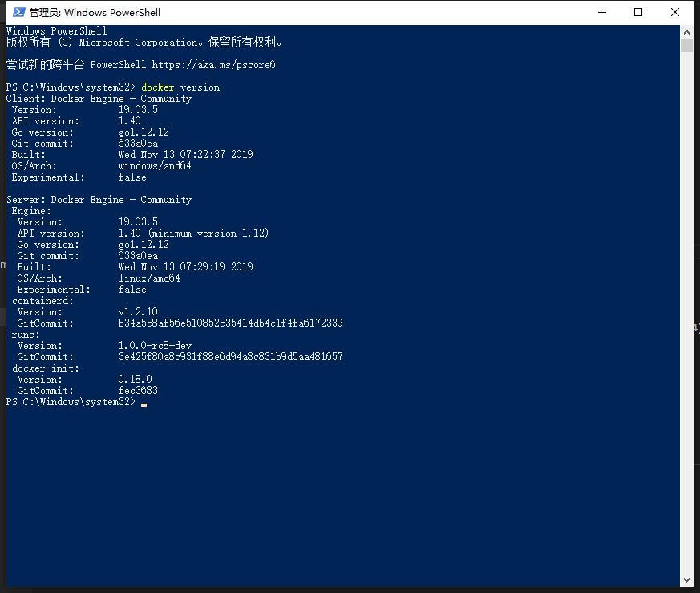Click the scrollbar down arrow

(x=686, y=579)
